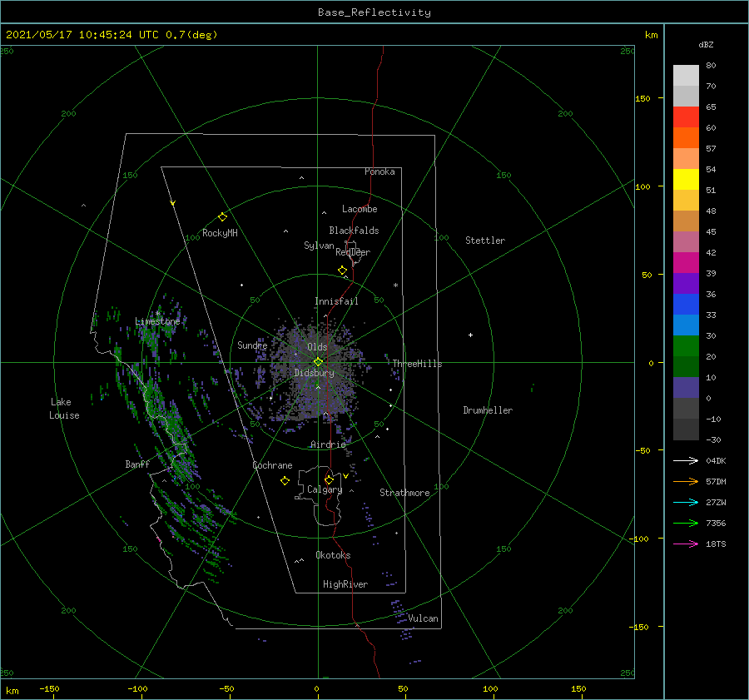
Task: Click the Base_Reflectivity title
Action: [x=374, y=12]
